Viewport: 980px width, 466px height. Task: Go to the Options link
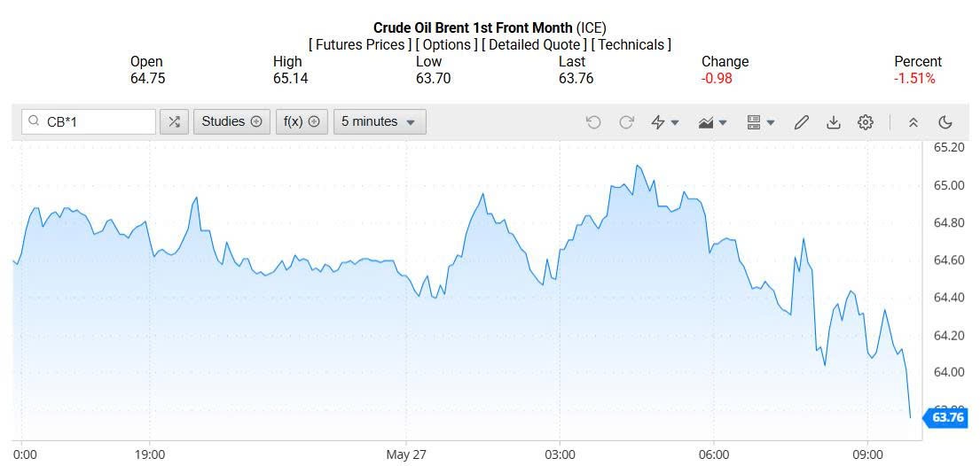pos(447,44)
